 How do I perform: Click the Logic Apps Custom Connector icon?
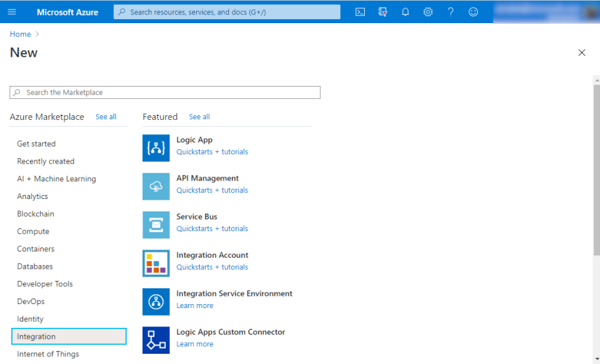click(x=156, y=340)
